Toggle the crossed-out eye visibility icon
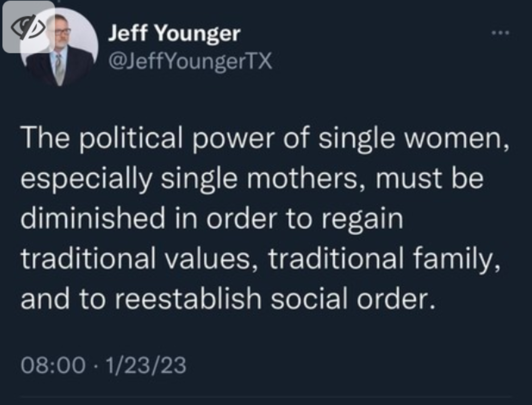Screen dimensions: 532x405 coord(28,28)
